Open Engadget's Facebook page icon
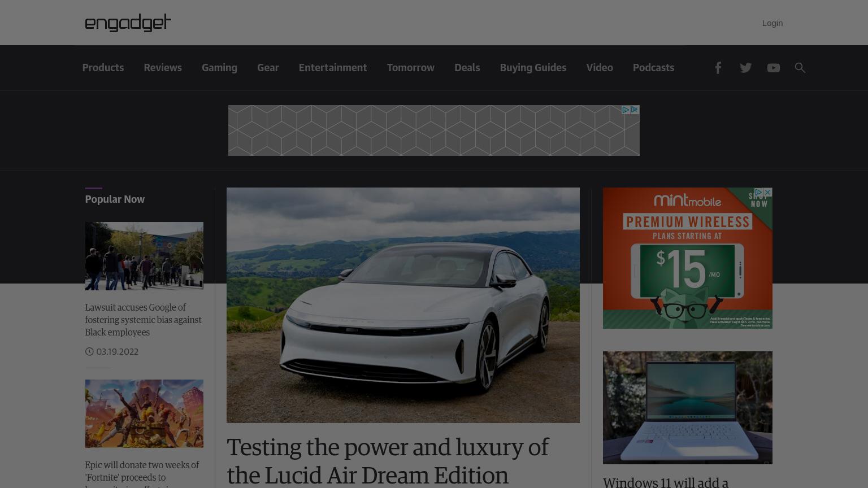This screenshot has width=868, height=488. pos(718,68)
